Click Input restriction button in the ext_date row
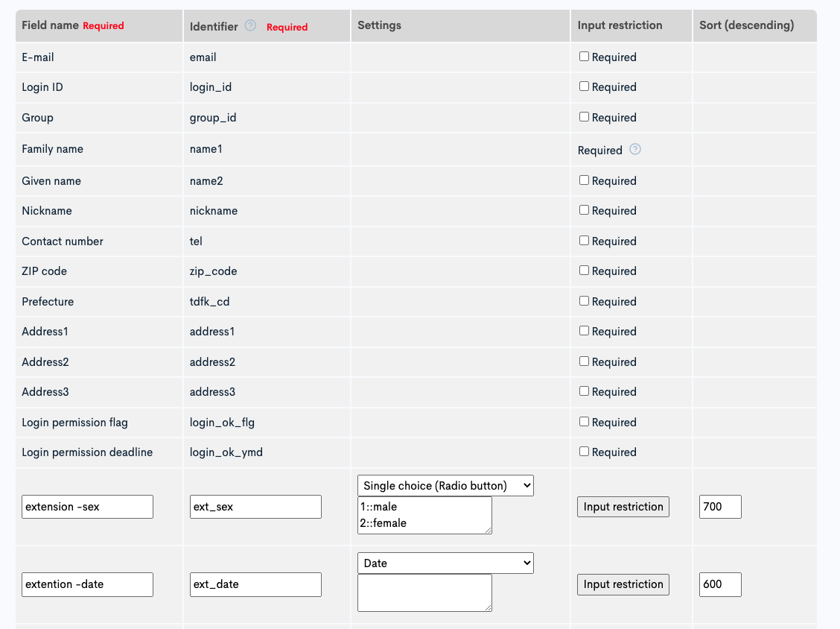The width and height of the screenshot is (840, 629). point(623,584)
